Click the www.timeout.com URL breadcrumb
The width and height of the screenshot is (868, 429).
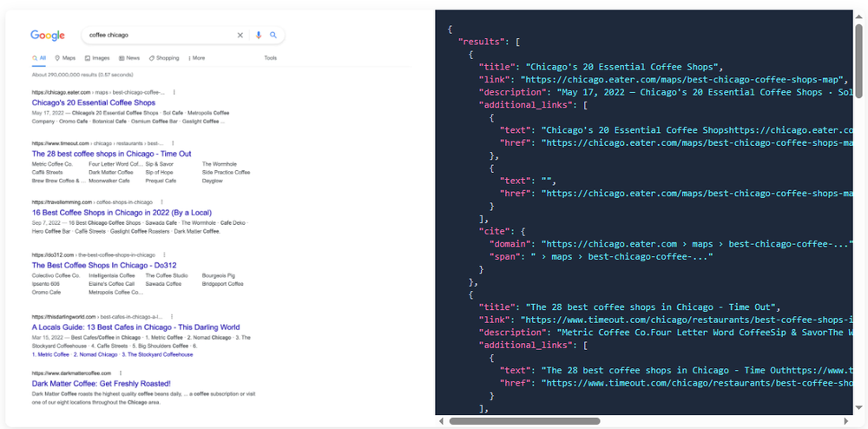coord(97,143)
